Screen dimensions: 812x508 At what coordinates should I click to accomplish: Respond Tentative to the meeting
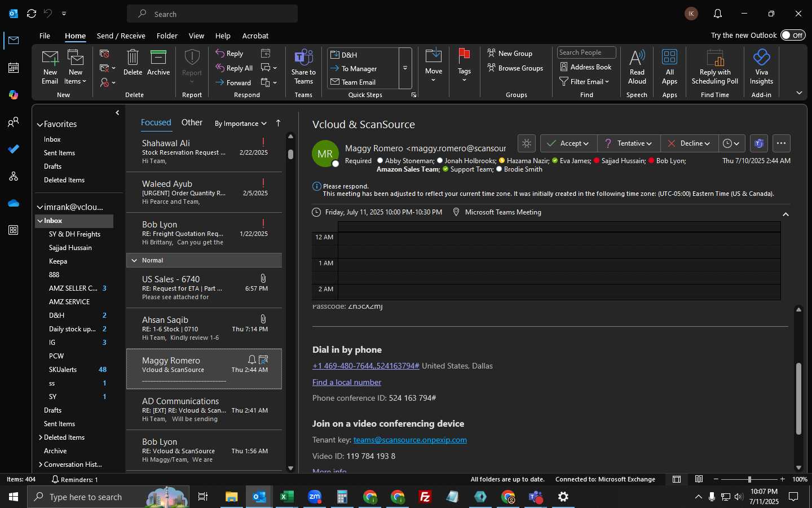tap(628, 143)
